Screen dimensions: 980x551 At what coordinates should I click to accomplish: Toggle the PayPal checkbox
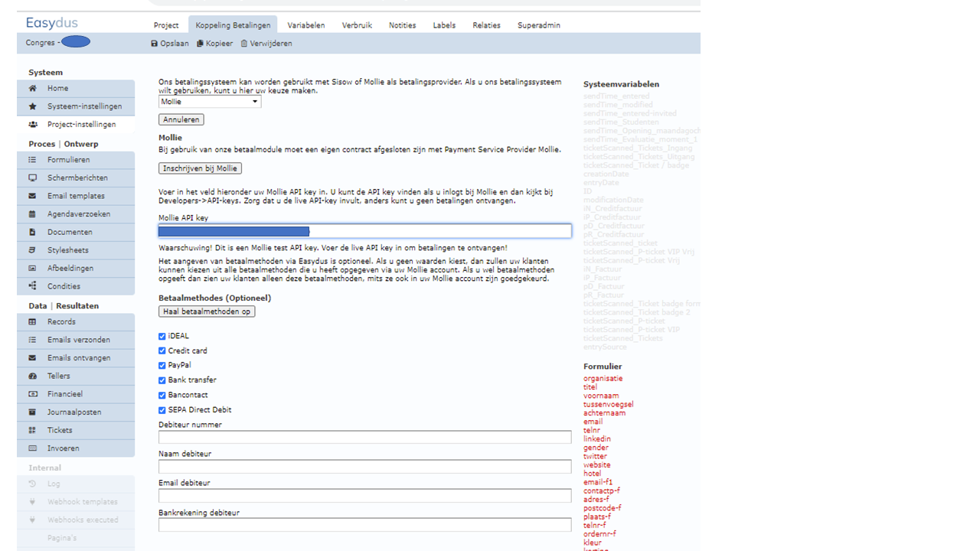(x=162, y=365)
